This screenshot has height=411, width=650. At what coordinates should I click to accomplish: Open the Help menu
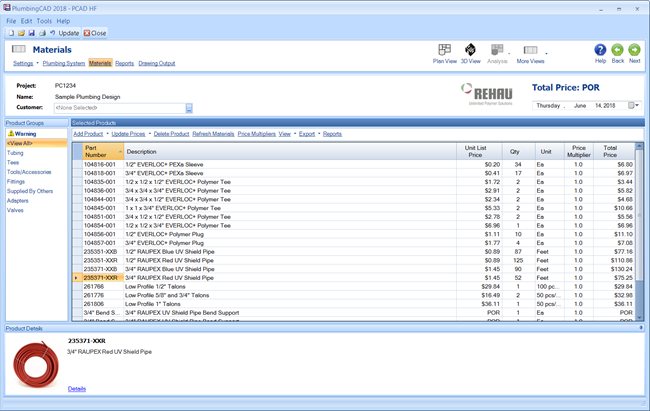[63, 21]
